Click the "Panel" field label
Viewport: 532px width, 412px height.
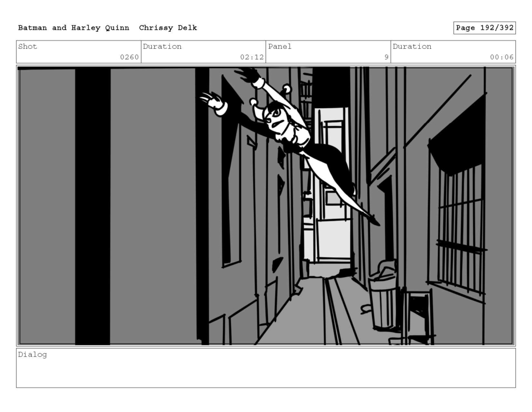pyautogui.click(x=280, y=46)
